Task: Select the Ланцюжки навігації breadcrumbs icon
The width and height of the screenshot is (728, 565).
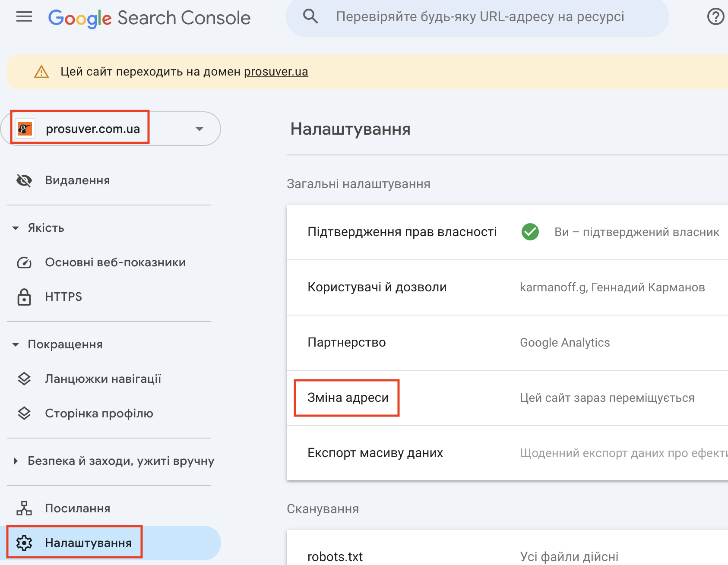Action: (x=24, y=379)
